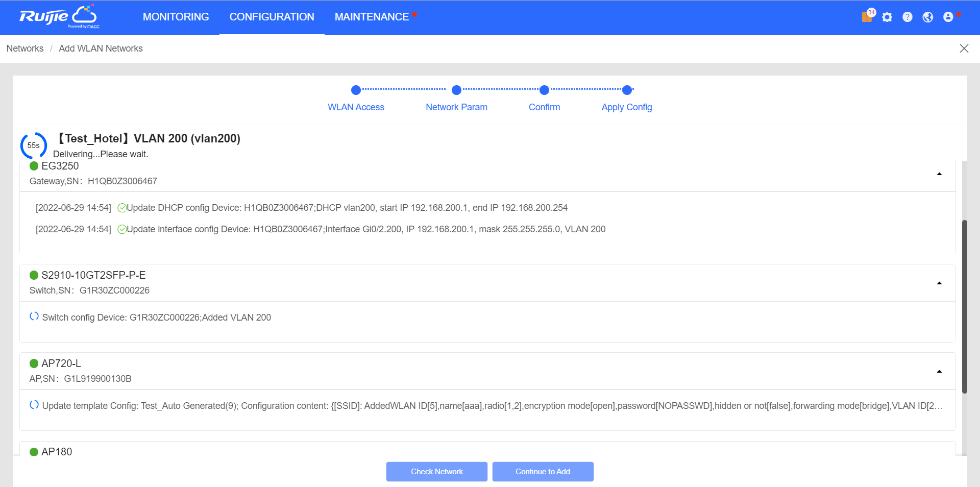This screenshot has width=980, height=487.
Task: Click the device list vertical scrollbar
Action: (965, 307)
